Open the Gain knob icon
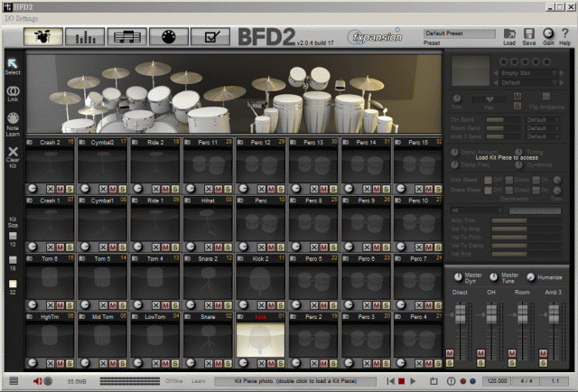This screenshot has width=578, height=392. 547,34
